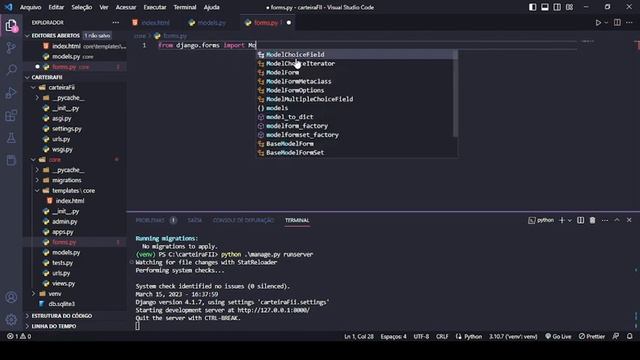640x360 pixels.
Task: Change Python language mode in status bar
Action: pyautogui.click(x=473, y=336)
